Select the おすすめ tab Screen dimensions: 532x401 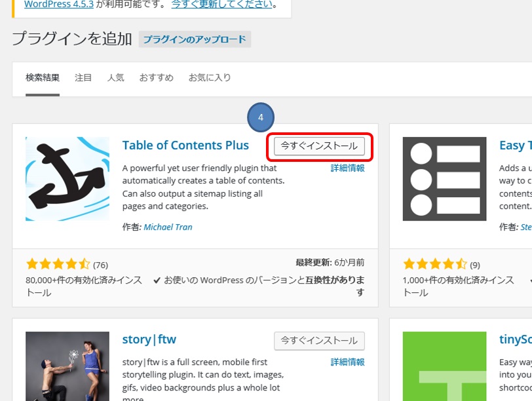(157, 77)
